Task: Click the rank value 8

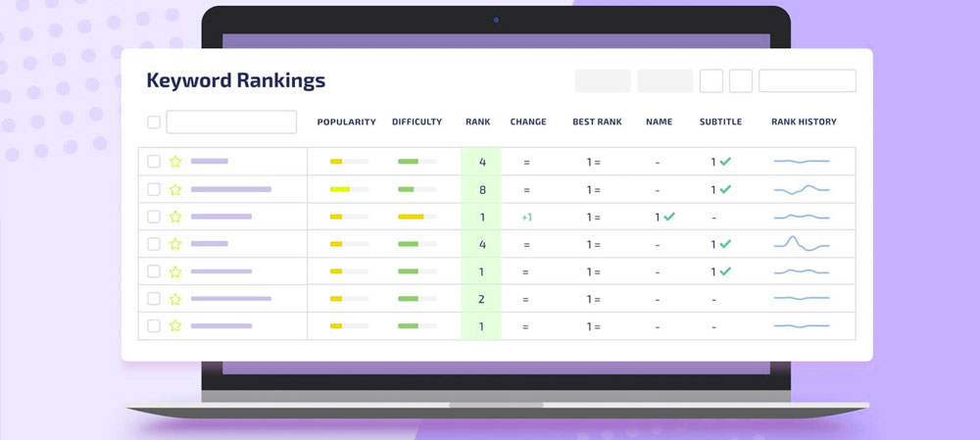Action: coord(482,189)
